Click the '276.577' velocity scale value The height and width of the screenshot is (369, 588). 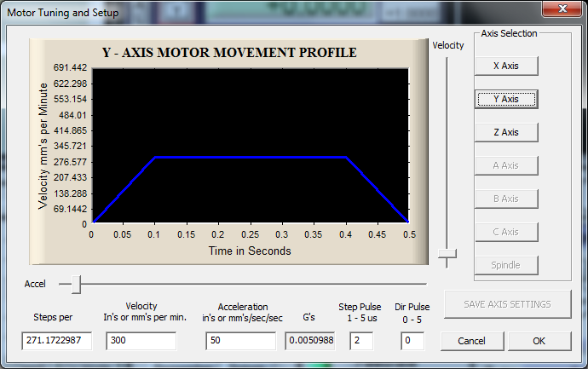pyautogui.click(x=70, y=162)
